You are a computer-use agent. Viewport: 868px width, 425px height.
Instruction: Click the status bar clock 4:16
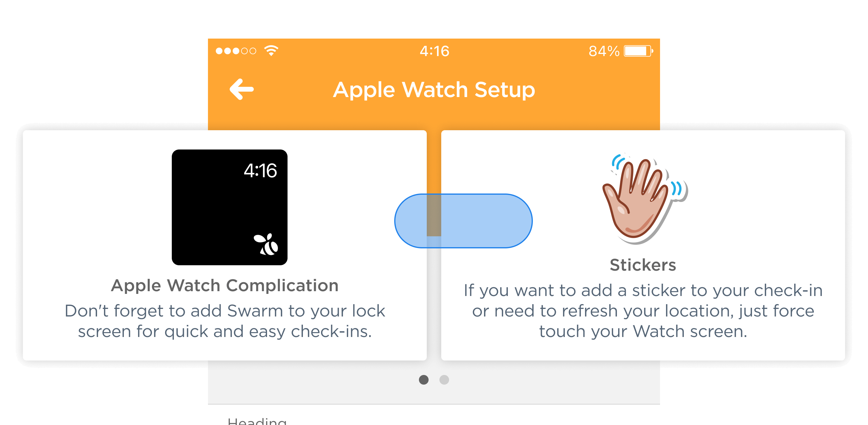(x=434, y=51)
